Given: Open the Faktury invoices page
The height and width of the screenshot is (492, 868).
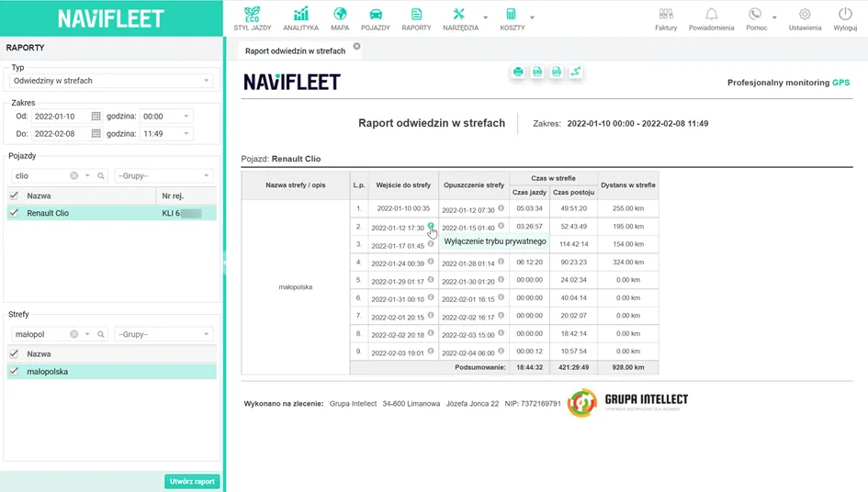Looking at the screenshot, I should [666, 18].
